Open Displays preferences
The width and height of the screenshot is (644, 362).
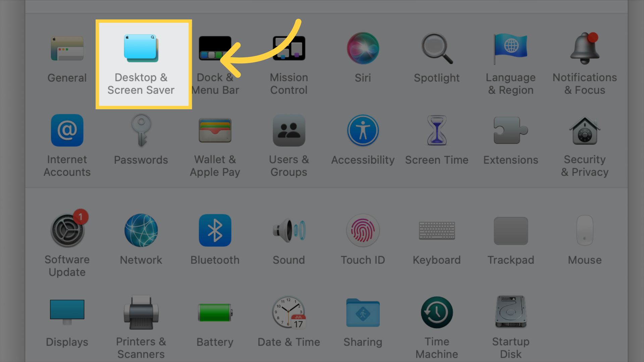pyautogui.click(x=67, y=318)
